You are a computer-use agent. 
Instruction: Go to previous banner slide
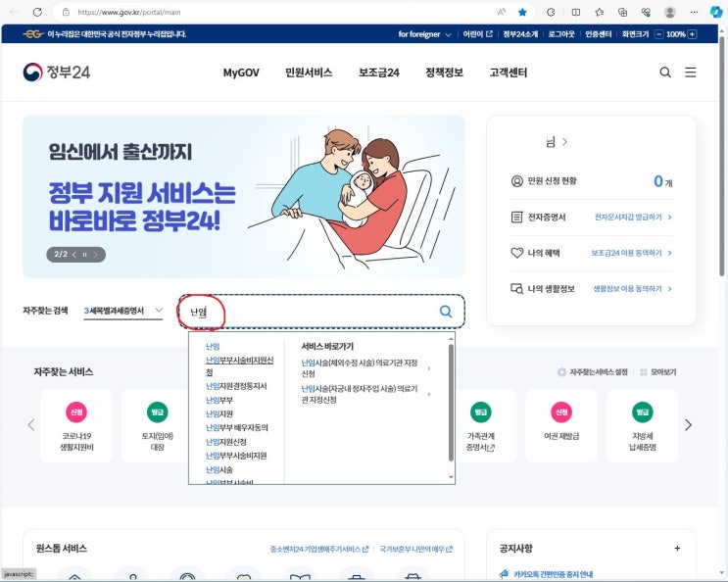point(74,255)
